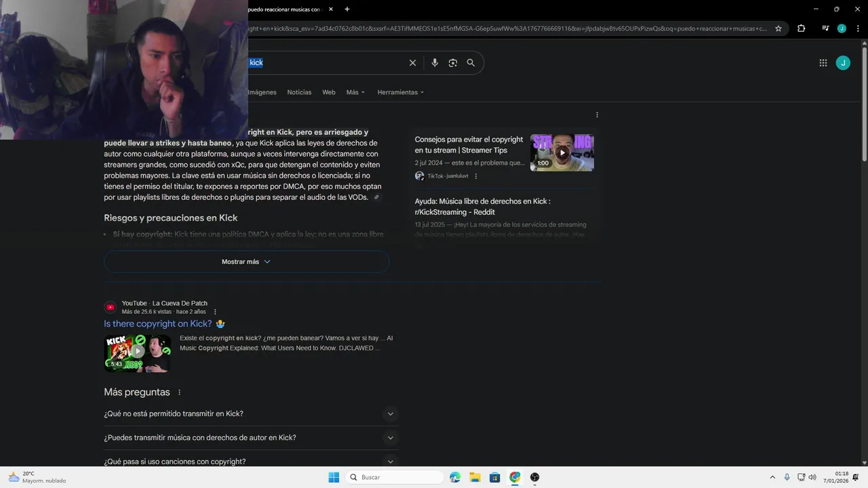This screenshot has height=488, width=868.
Task: Switch to the Web results tab
Action: click(x=329, y=92)
